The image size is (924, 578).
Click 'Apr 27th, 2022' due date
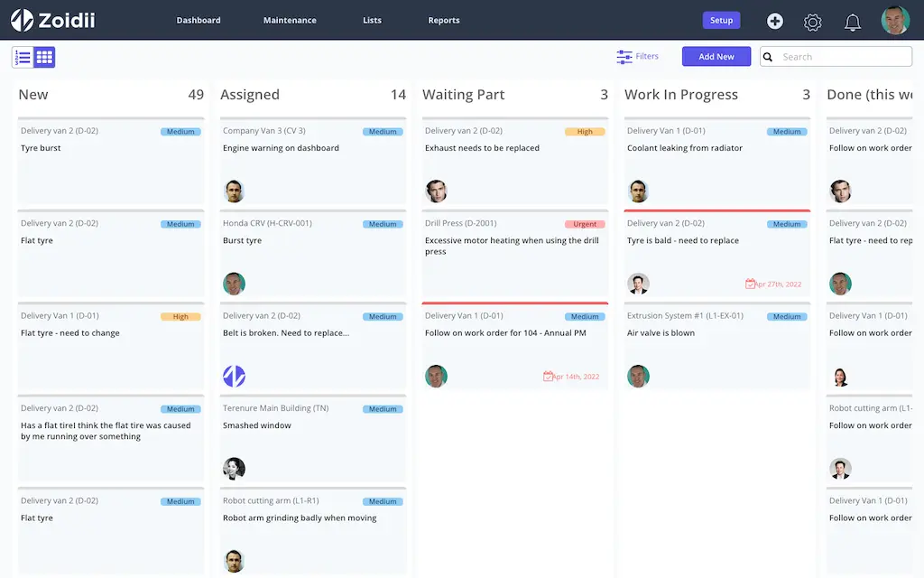(779, 284)
